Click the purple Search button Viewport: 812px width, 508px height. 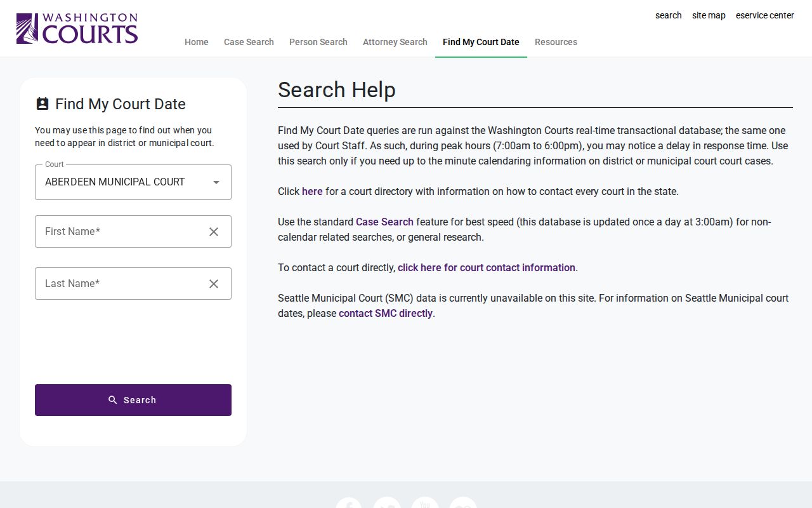coord(133,400)
